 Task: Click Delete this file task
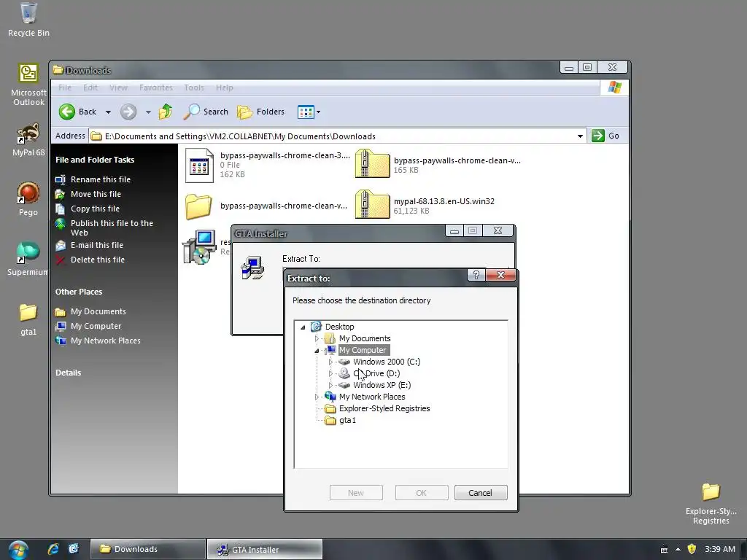(98, 260)
